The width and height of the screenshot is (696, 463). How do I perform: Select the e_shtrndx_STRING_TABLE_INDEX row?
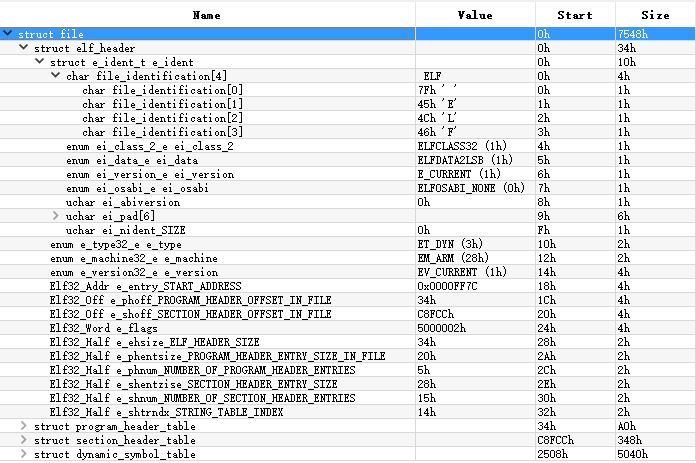[348, 412]
